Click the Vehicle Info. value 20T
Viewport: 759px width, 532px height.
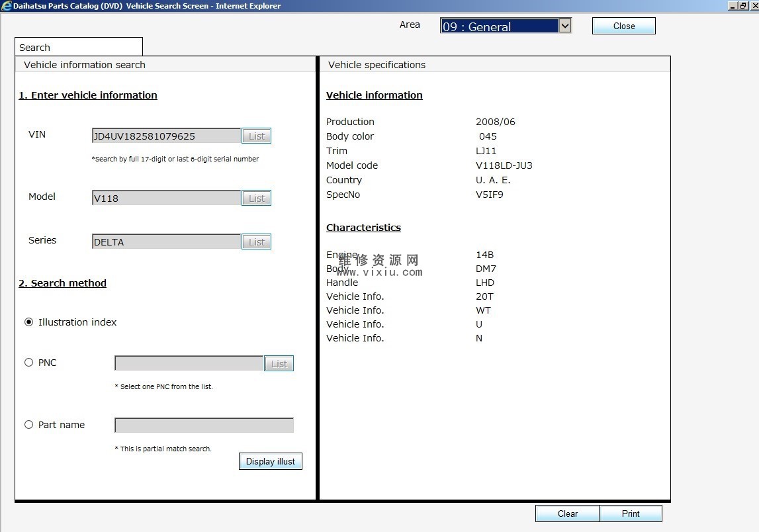tap(484, 296)
